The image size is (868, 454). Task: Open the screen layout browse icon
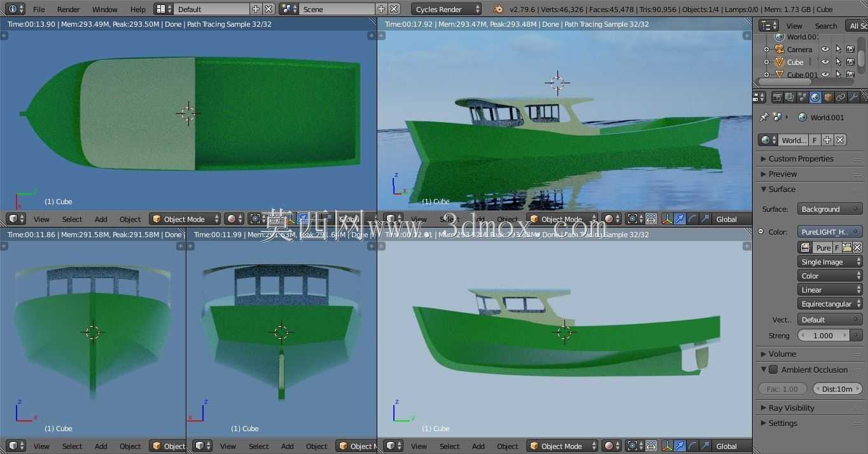point(164,9)
